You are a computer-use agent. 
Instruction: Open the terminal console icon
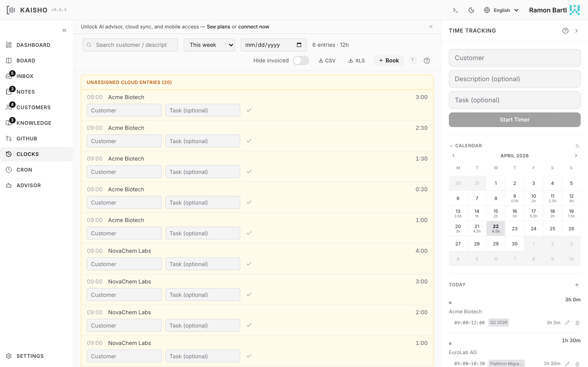[455, 10]
